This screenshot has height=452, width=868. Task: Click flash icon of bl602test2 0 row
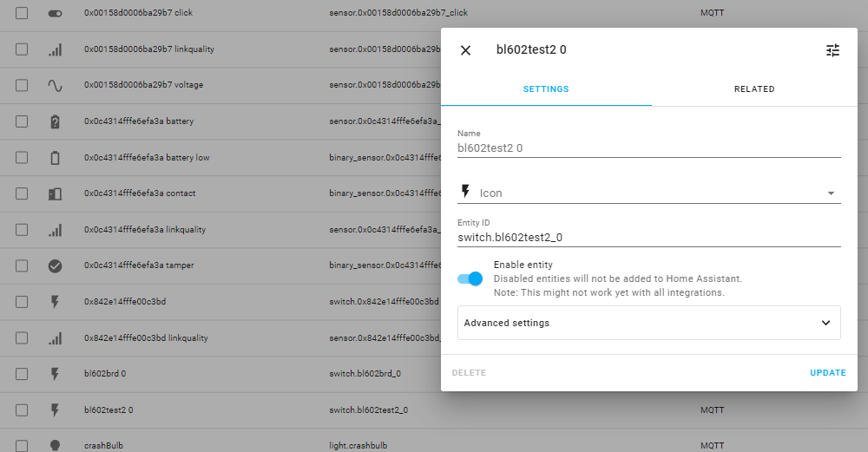point(55,410)
